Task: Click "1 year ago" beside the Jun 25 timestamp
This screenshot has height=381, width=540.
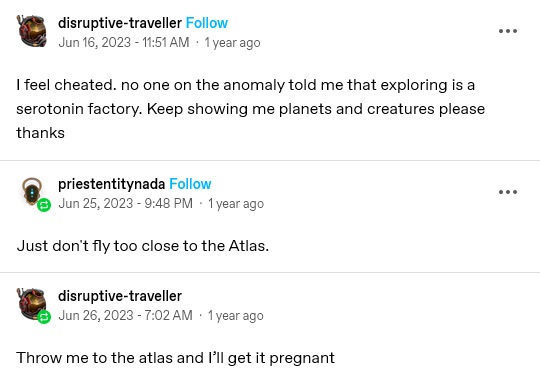Action: coord(236,204)
